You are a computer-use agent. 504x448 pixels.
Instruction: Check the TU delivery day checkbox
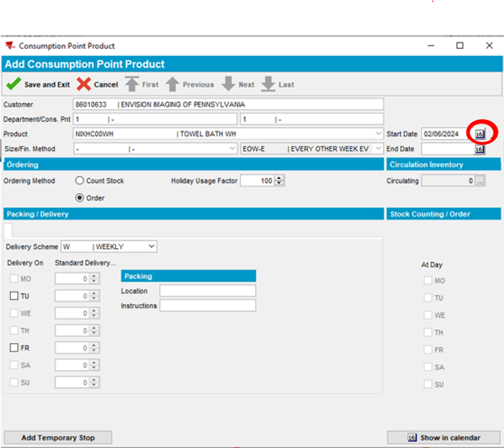(x=14, y=296)
